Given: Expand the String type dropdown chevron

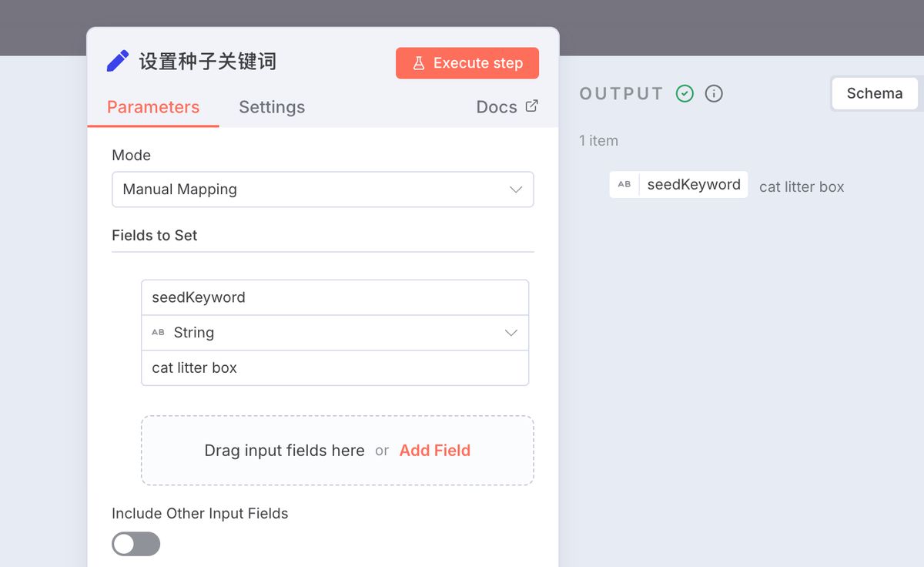Looking at the screenshot, I should click(x=511, y=333).
